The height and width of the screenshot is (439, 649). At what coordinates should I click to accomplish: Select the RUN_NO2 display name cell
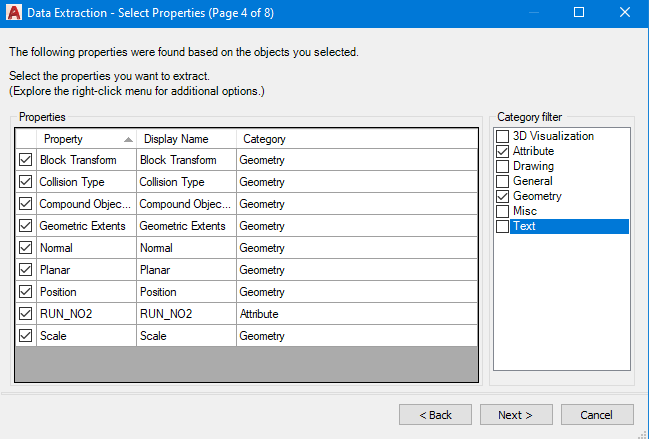[x=186, y=314]
